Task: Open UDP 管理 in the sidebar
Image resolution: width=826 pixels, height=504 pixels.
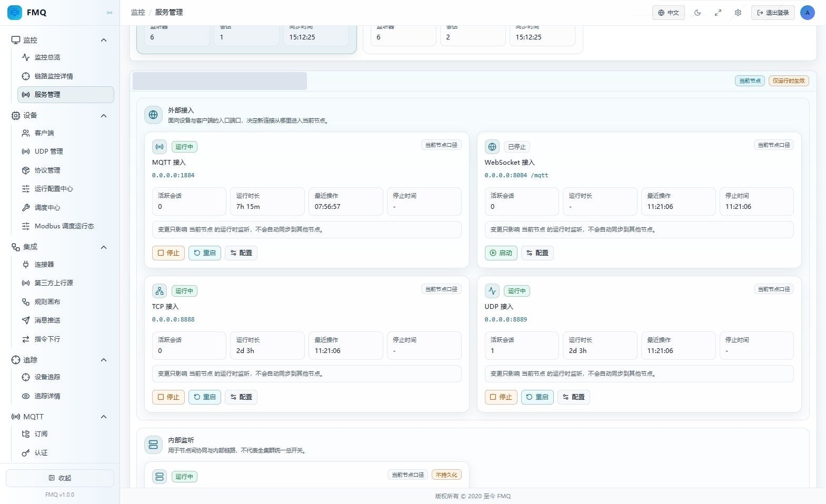Action: 66,152
